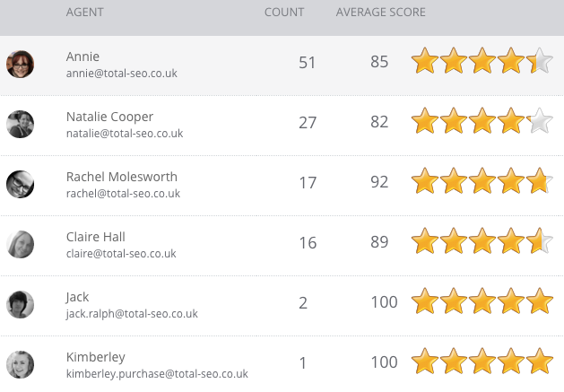The height and width of the screenshot is (392, 564).
Task: Click Jack's profile avatar
Action: coord(20,304)
